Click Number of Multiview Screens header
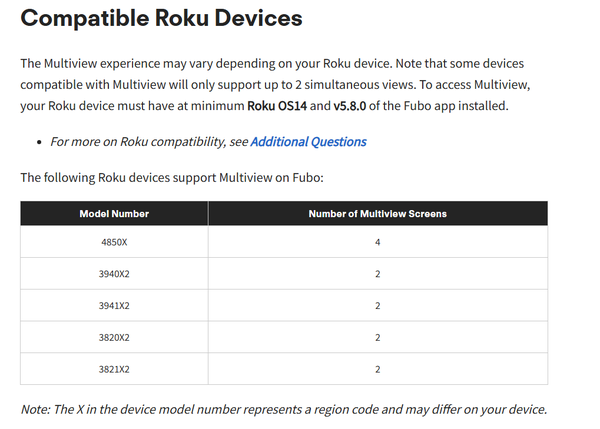The width and height of the screenshot is (600, 429). tap(377, 214)
